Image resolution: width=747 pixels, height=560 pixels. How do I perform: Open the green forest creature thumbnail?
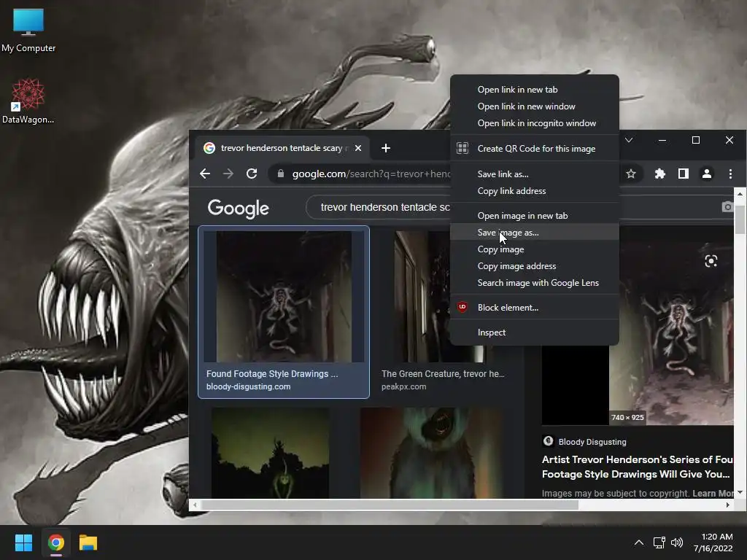point(270,453)
